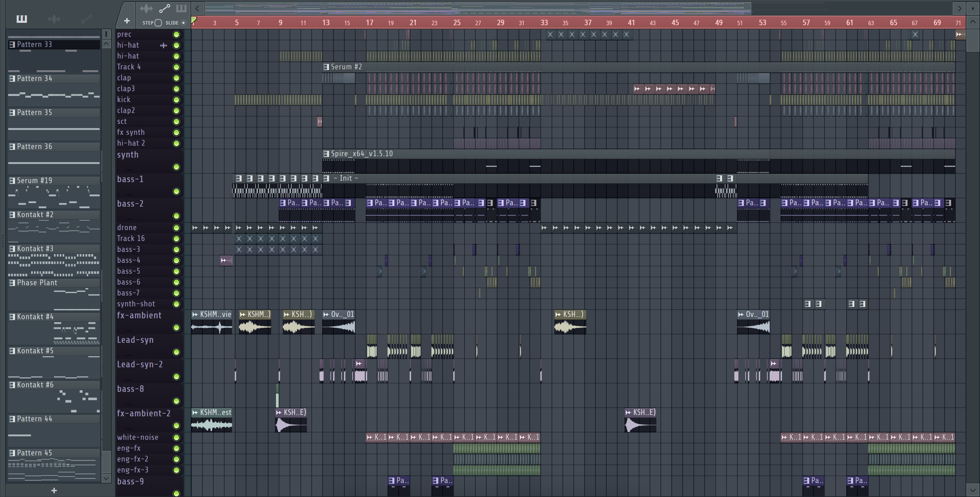Click playlist vertical scroll down arrow
The width and height of the screenshot is (980, 497).
[973, 490]
